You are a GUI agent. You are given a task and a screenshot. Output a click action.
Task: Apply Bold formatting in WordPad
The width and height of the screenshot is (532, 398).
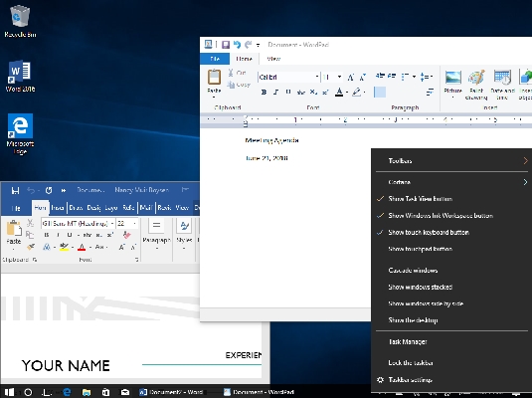(264, 92)
